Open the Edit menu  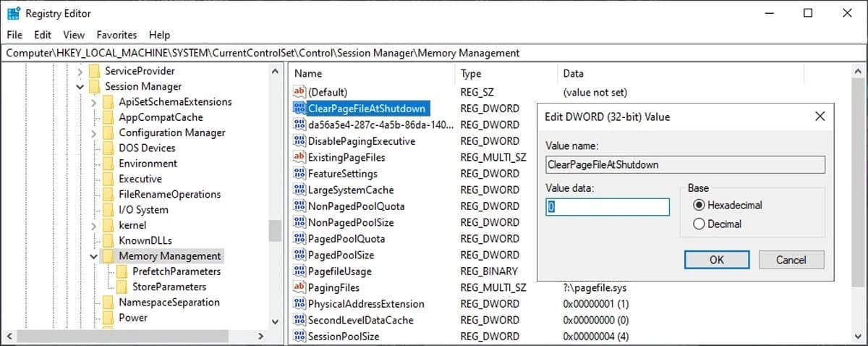(43, 35)
